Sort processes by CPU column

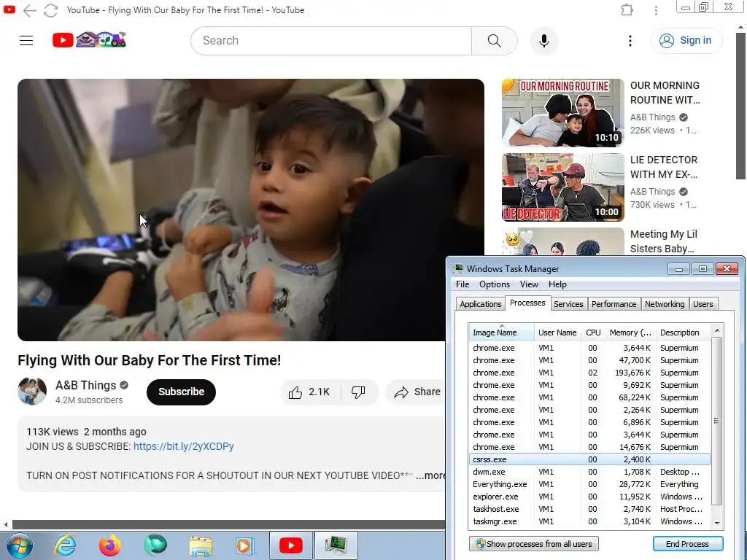click(x=593, y=332)
